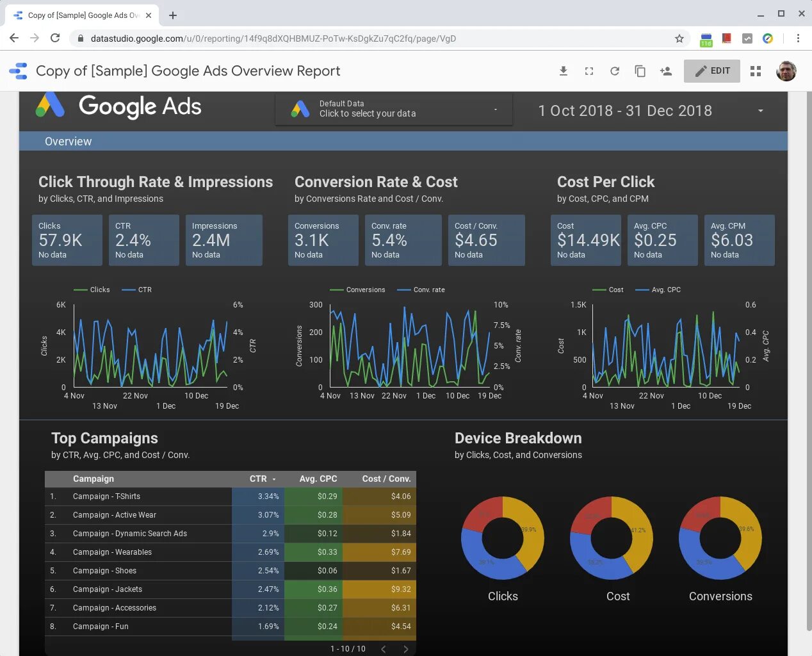Click the CTR scorecard showing 2.4%
The height and width of the screenshot is (656, 812).
click(x=144, y=240)
